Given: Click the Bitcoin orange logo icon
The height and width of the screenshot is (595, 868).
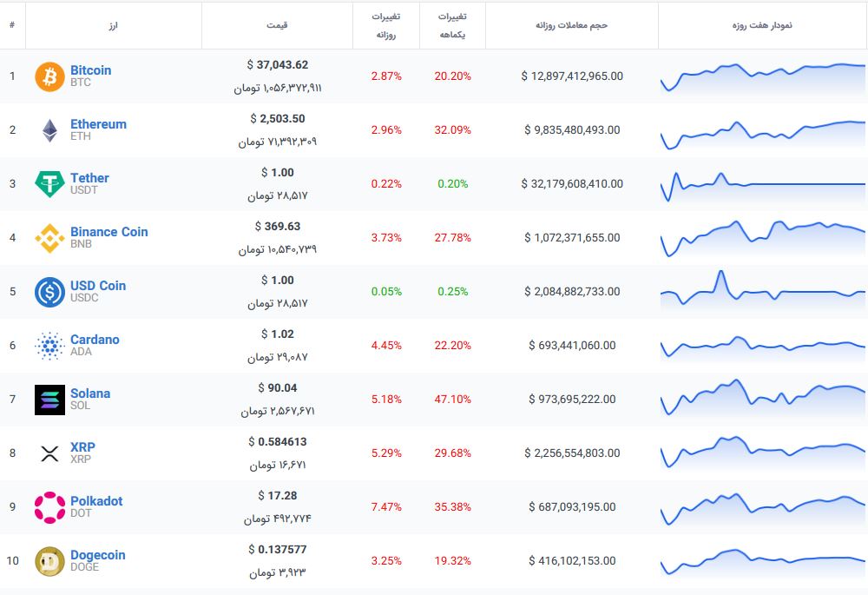Looking at the screenshot, I should click(x=49, y=76).
